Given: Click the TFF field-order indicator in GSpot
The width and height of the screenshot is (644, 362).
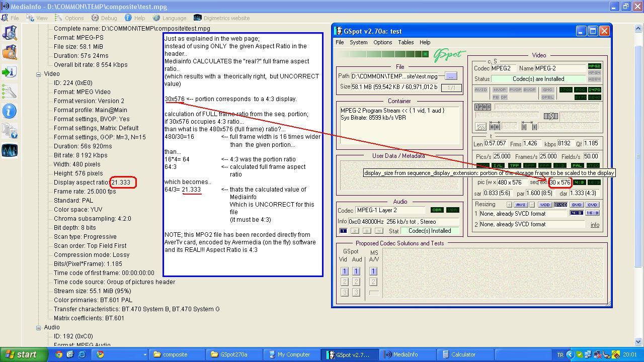Looking at the screenshot, I should 514,165.
